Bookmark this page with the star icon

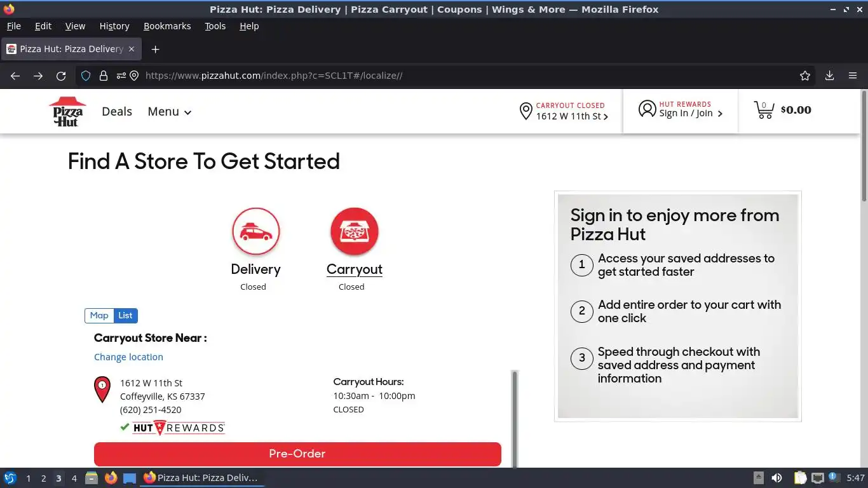(x=805, y=76)
